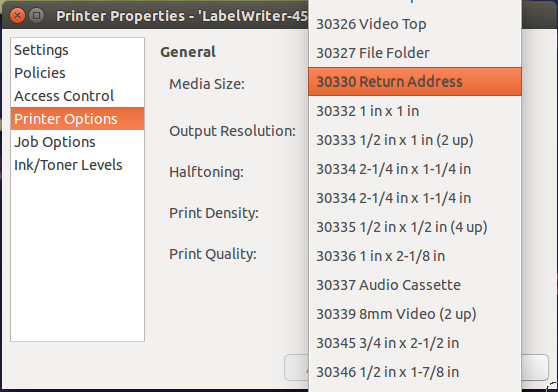The height and width of the screenshot is (392, 558).
Task: Pick 30332 1 in x 1 in label
Action: 415,111
